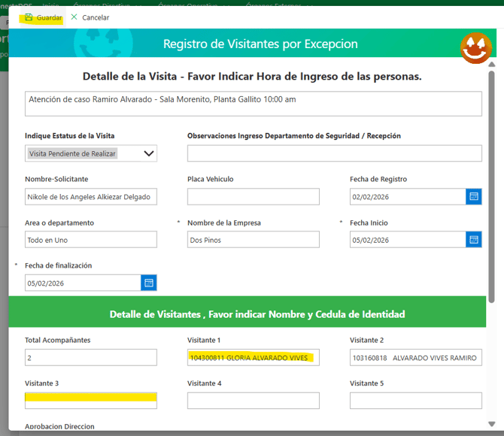Click the Placa Vehiculo field
The height and width of the screenshot is (436, 504).
253,197
